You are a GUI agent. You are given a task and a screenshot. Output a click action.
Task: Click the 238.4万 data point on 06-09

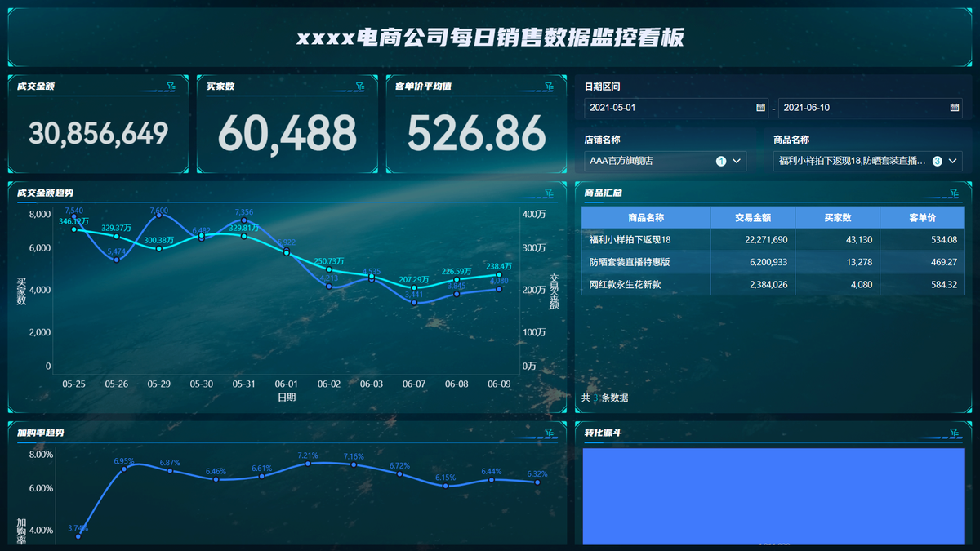coord(499,276)
